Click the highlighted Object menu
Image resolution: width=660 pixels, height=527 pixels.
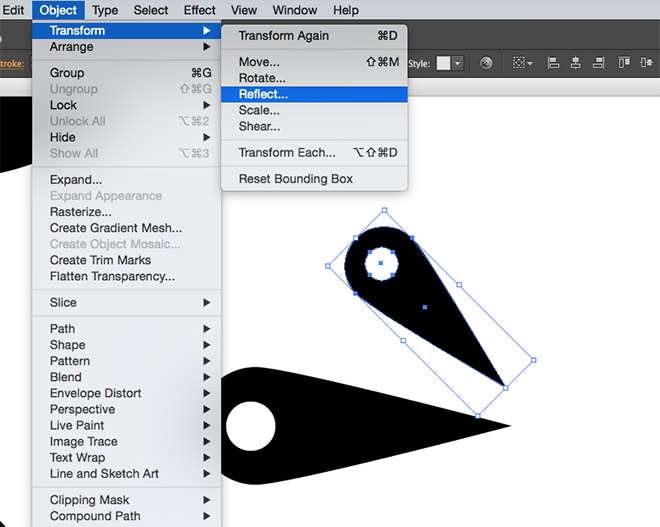point(58,10)
